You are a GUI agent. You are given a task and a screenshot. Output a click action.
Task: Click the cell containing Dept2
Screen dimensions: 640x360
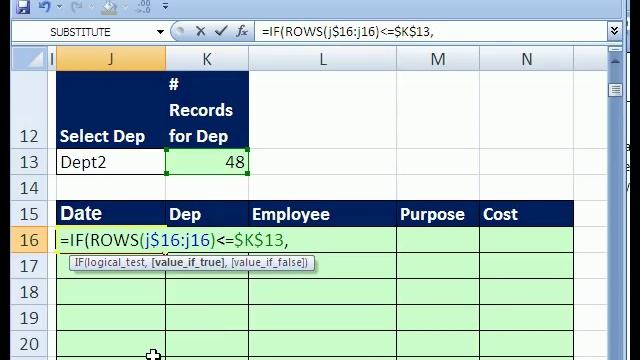(x=111, y=162)
